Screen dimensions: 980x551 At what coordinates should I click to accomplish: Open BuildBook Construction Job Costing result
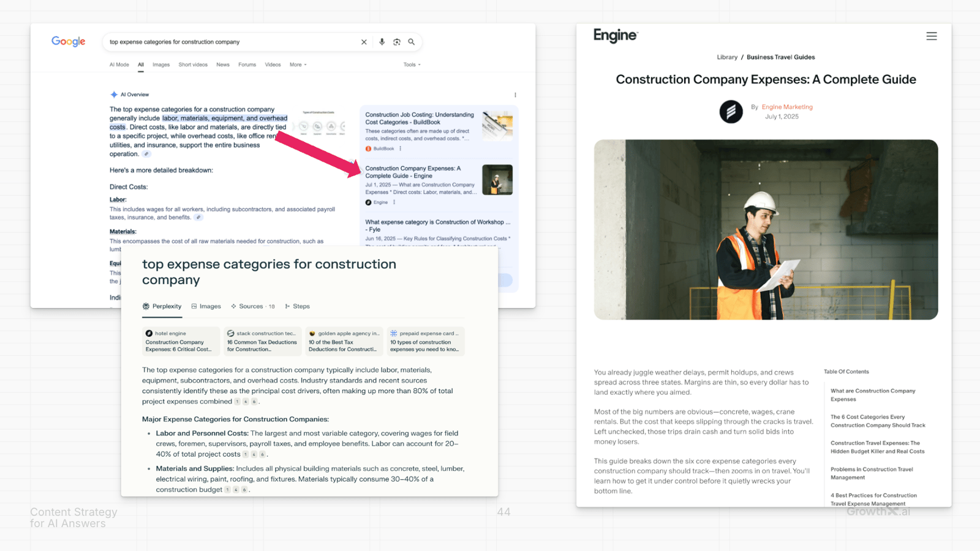[x=420, y=119]
